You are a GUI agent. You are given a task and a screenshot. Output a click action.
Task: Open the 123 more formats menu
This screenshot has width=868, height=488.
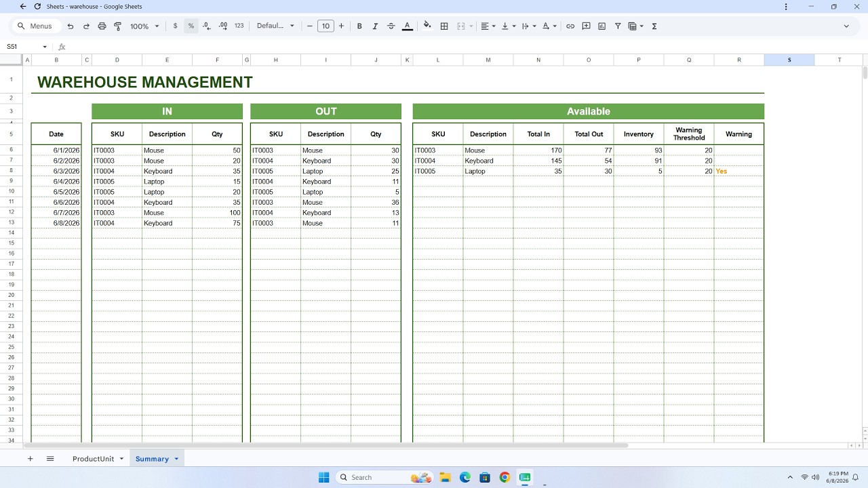click(x=239, y=26)
